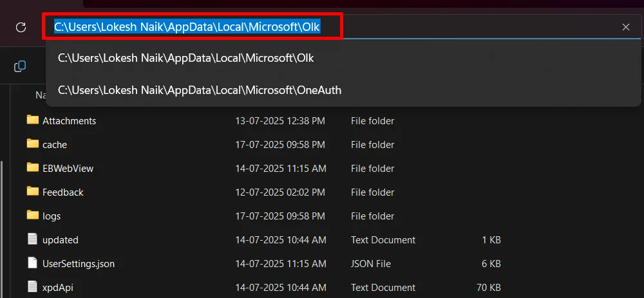Select the cache folder name
This screenshot has height=298, width=644.
tap(55, 145)
